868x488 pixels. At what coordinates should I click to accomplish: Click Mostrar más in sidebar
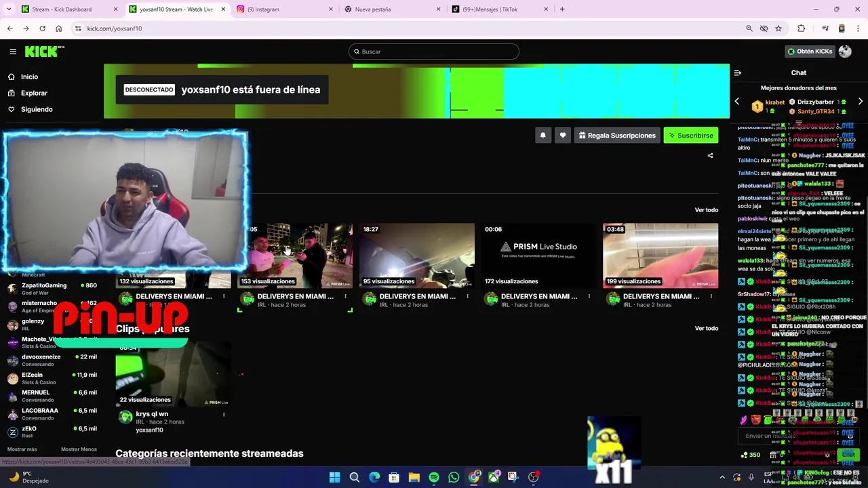(22, 449)
